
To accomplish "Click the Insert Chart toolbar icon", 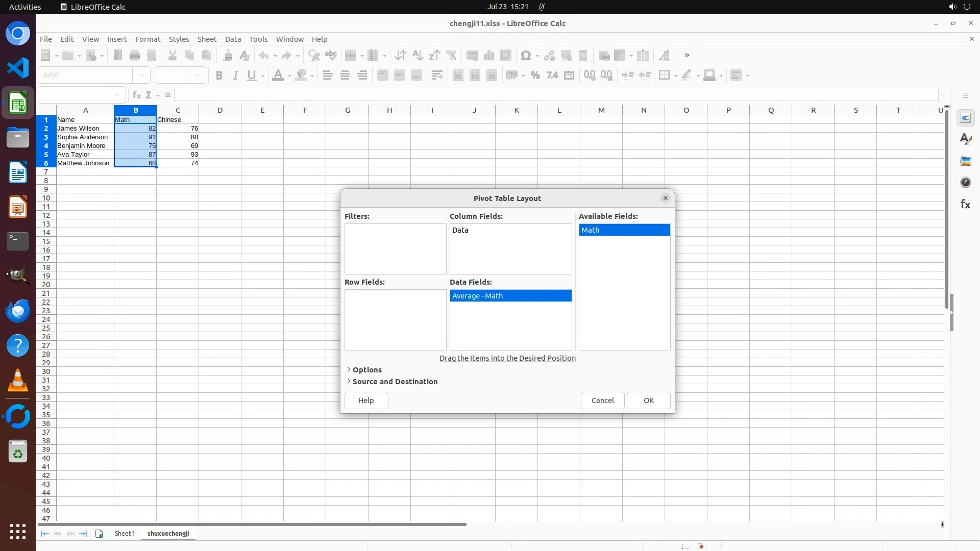I will pos(489,56).
